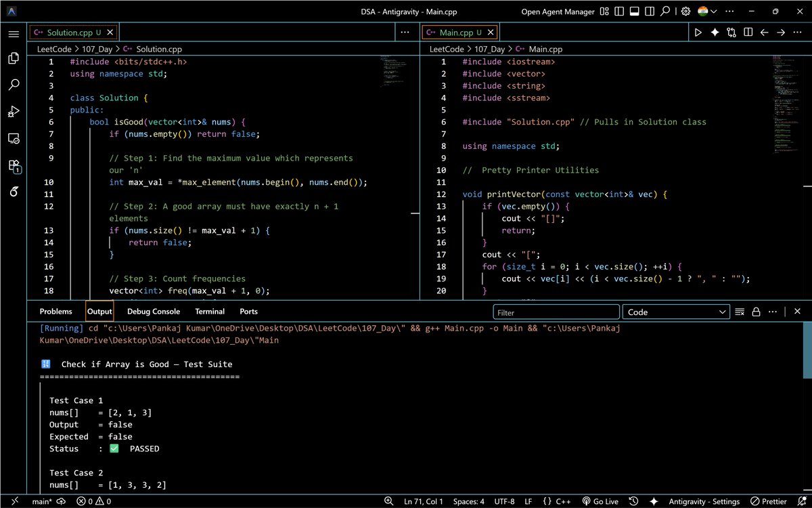812x508 pixels.
Task: Click Solution.cpp in the breadcrumb
Action: 159,49
